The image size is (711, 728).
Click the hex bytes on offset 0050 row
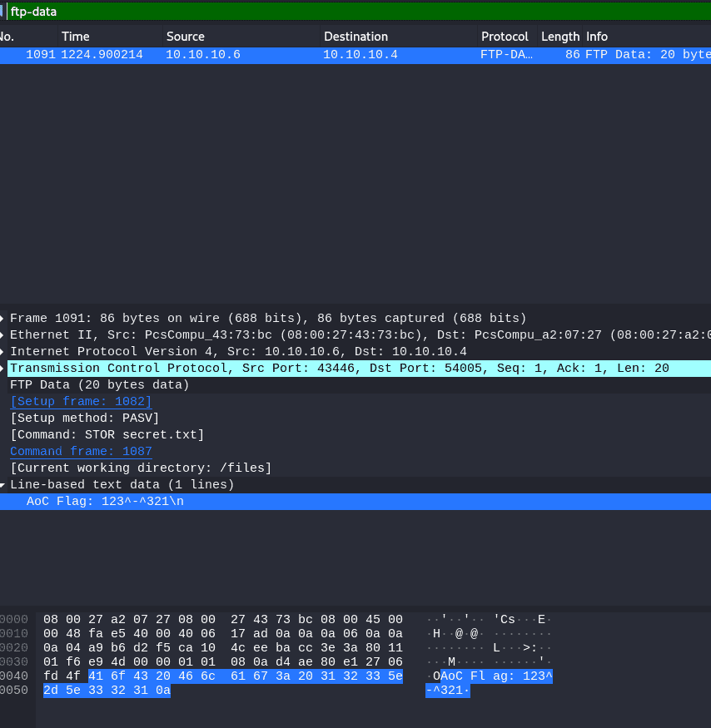click(107, 691)
